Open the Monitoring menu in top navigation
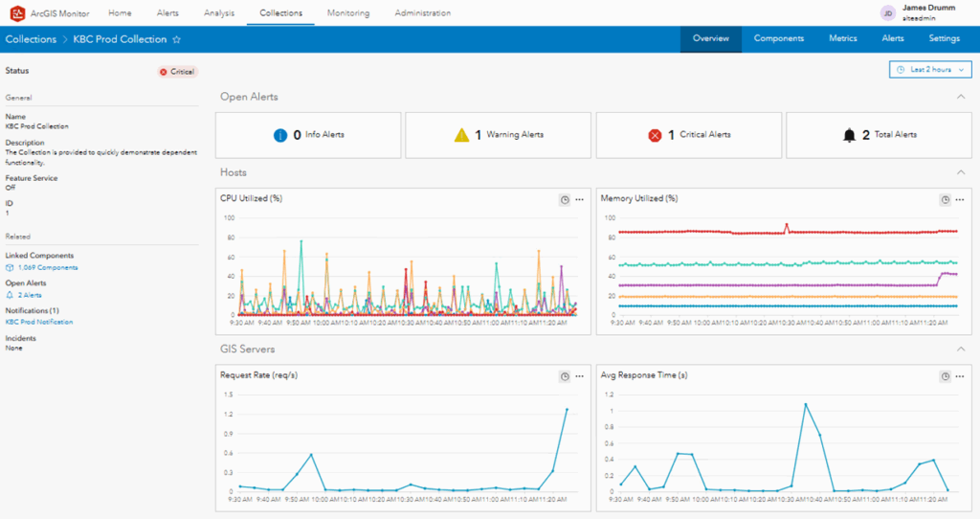This screenshot has width=980, height=519. 348,13
